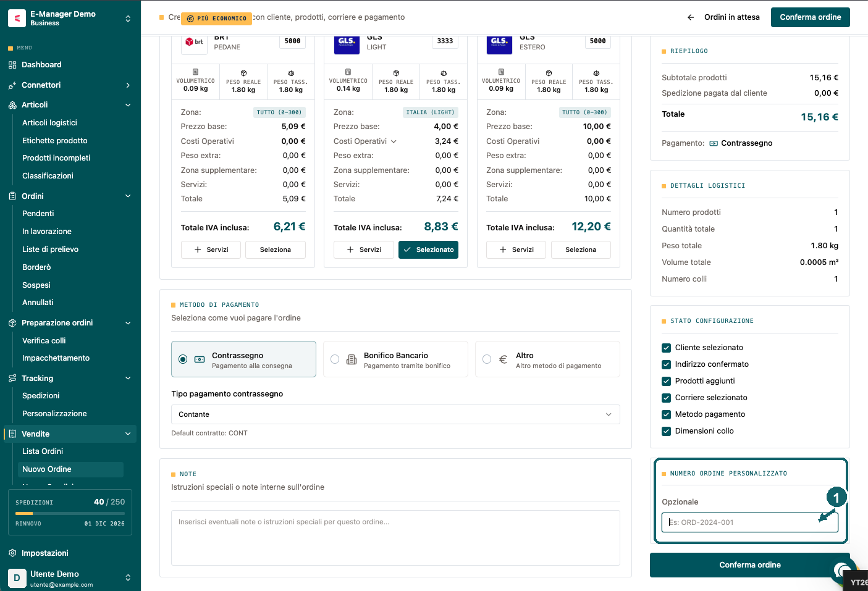This screenshot has height=591, width=868.
Task: Select the Altro payment radio button
Action: tap(487, 359)
